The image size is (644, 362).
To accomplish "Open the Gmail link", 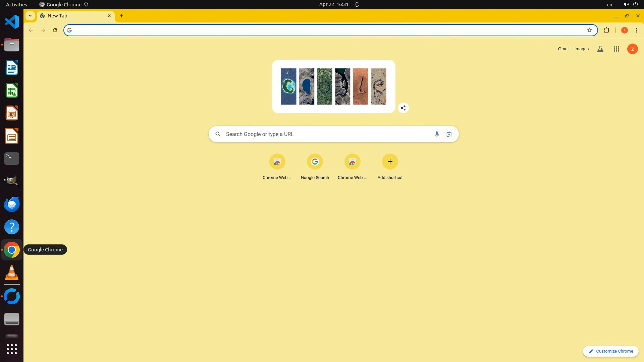I will [x=563, y=49].
